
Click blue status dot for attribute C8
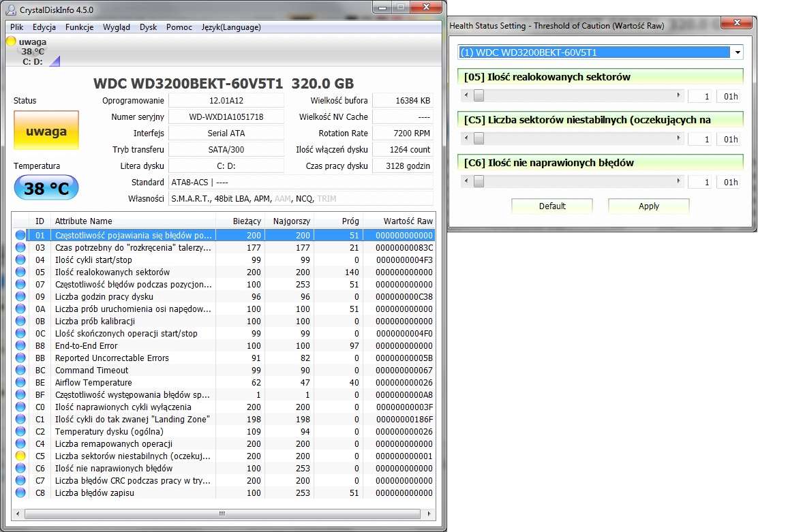(x=20, y=492)
